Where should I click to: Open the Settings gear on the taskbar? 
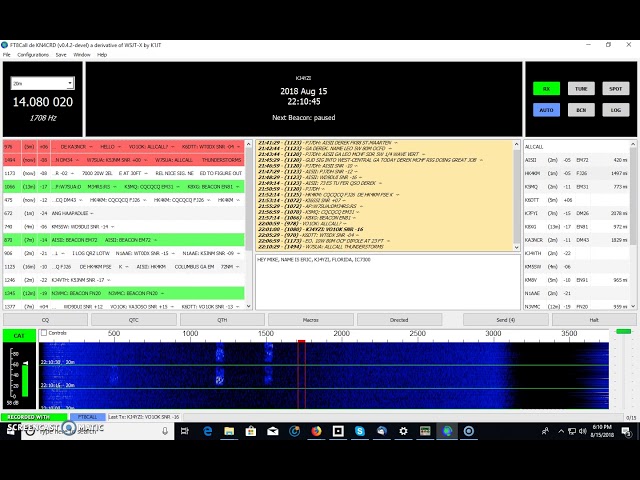[403, 431]
